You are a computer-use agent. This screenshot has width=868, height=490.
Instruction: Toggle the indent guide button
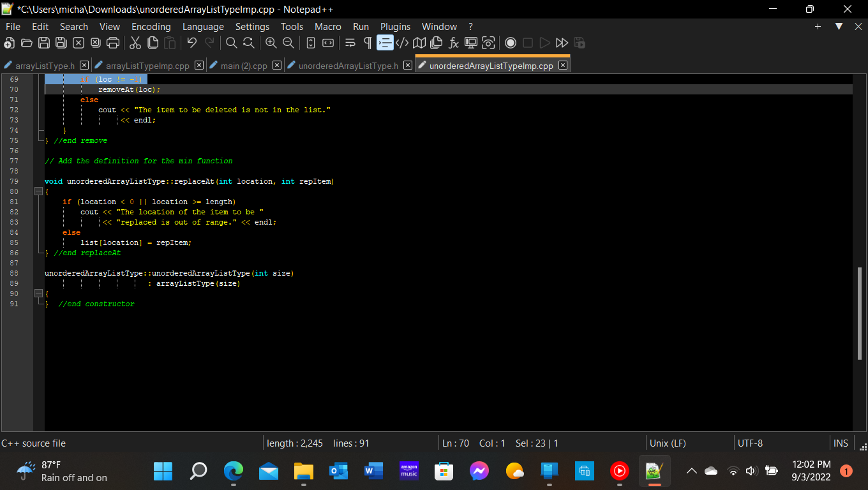tap(385, 43)
